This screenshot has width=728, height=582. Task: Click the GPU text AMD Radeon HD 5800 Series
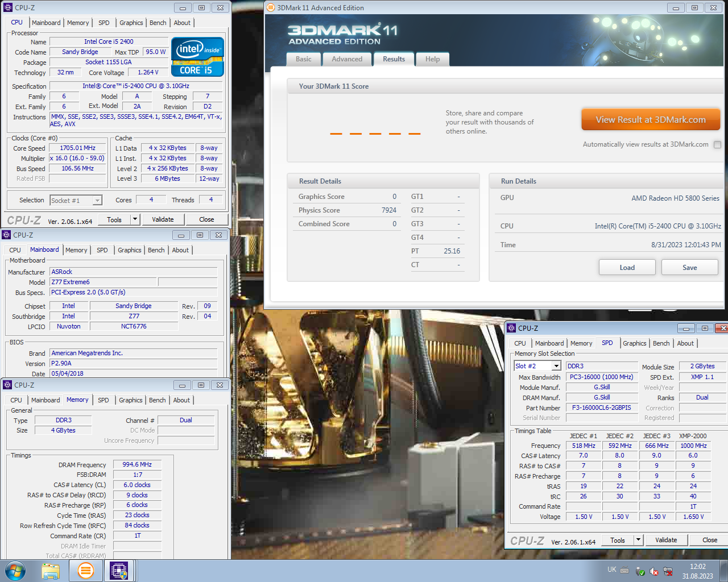coord(675,198)
